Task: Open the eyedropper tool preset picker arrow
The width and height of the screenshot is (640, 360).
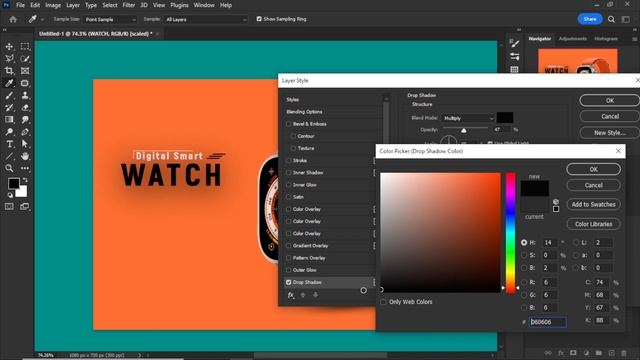Action: 42,19
